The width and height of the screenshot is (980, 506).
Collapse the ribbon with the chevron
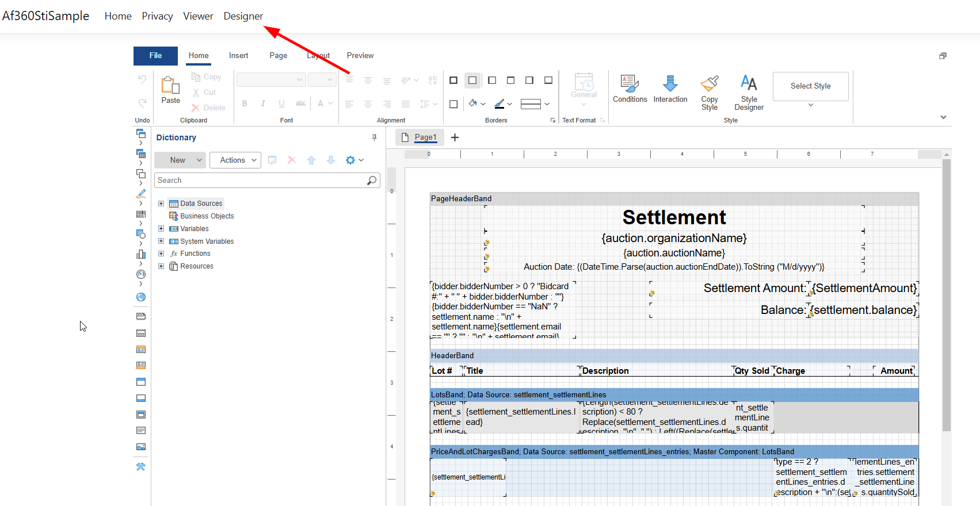(x=943, y=117)
